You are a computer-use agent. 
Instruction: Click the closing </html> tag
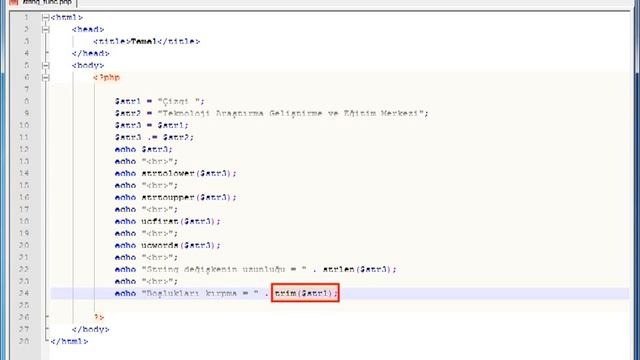click(x=69, y=341)
